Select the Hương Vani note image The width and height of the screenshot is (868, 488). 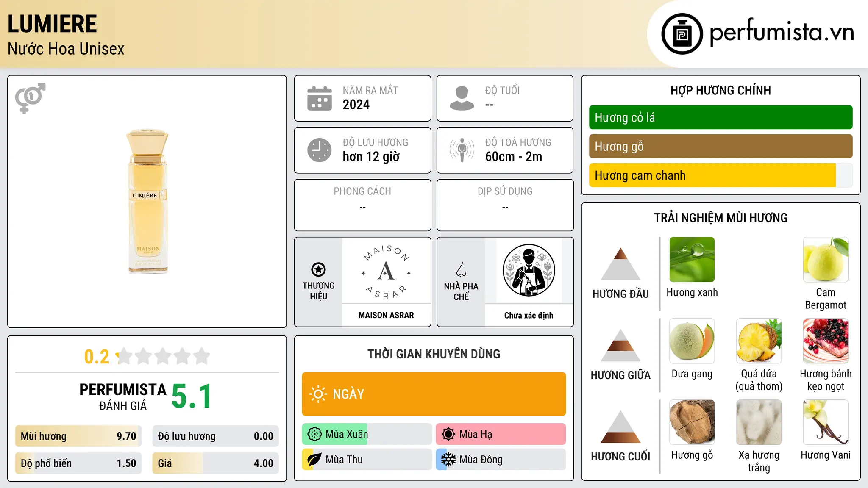[826, 422]
